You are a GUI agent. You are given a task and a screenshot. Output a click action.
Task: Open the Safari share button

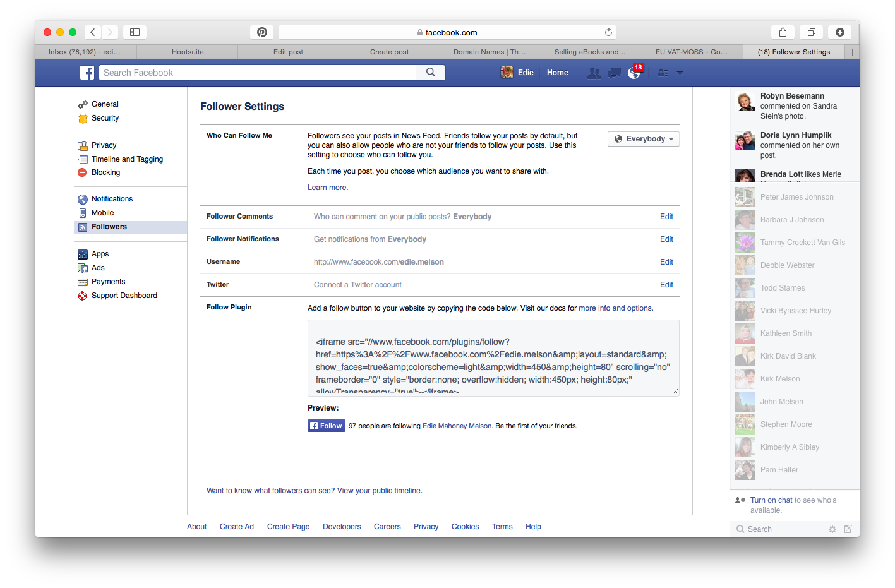tap(783, 32)
